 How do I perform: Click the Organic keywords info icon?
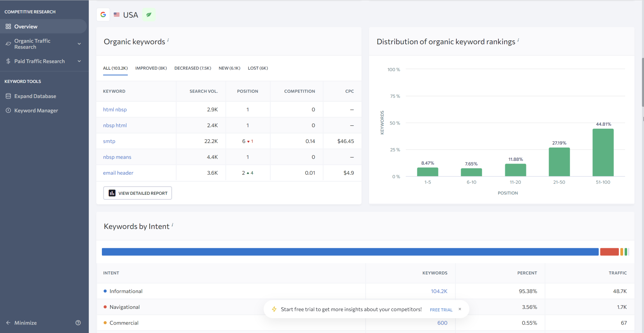coord(168,39)
